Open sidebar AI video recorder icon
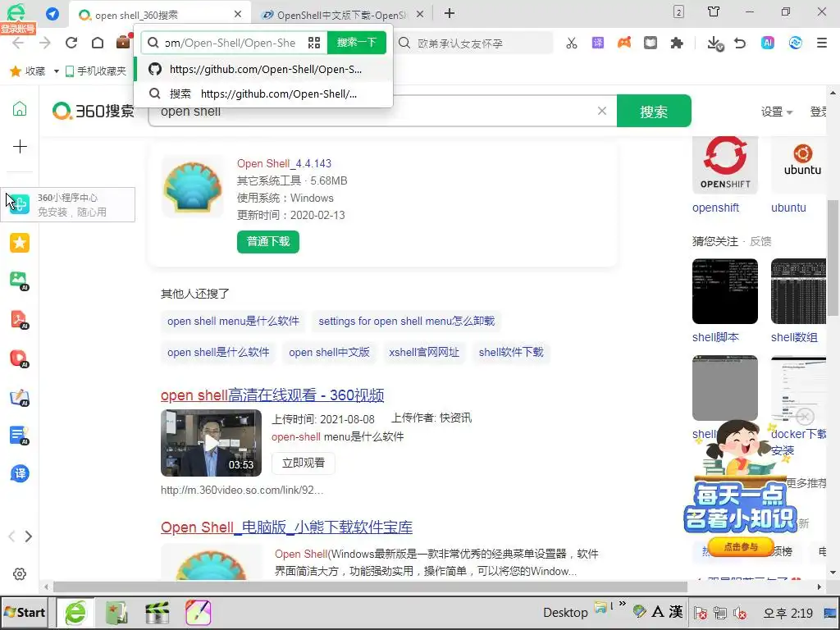The image size is (840, 630). 20,358
